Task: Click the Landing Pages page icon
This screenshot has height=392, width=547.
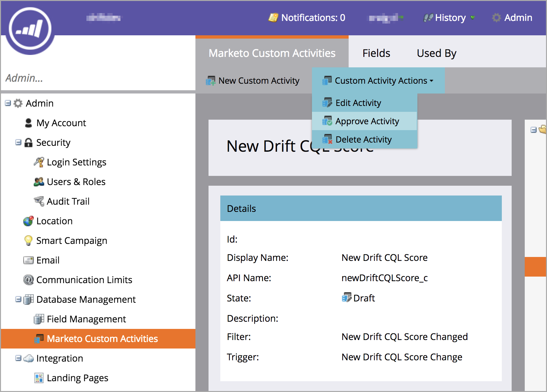Action: 39,378
